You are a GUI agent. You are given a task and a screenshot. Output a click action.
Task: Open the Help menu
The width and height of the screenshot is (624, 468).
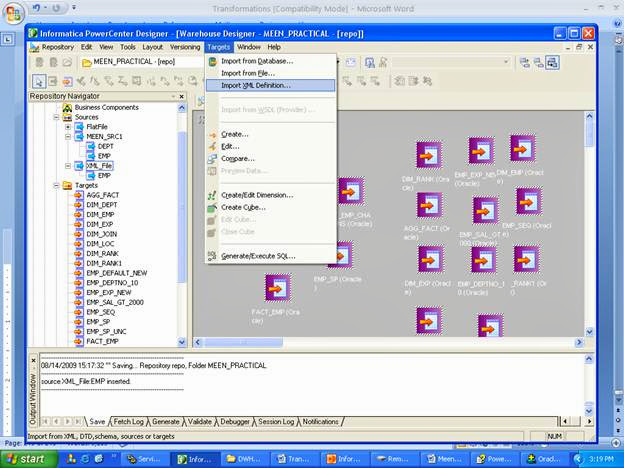pos(274,47)
